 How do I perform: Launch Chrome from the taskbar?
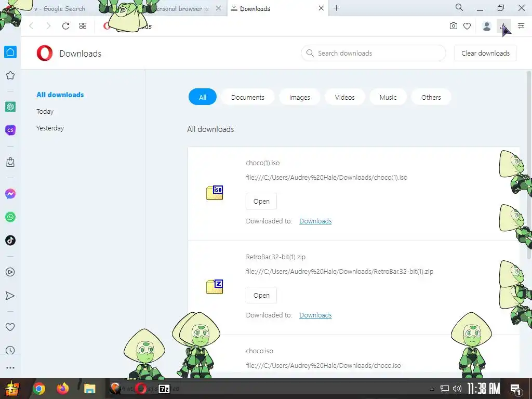tap(39, 389)
